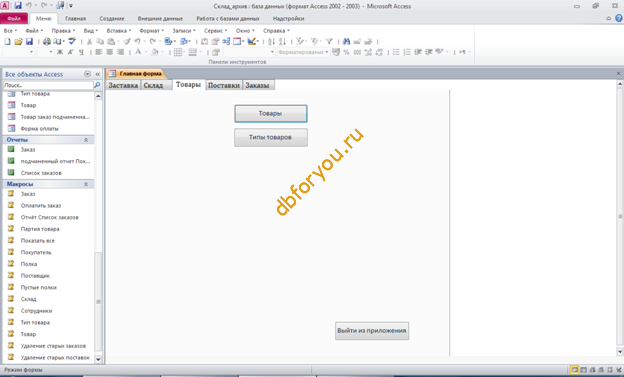Click the numbered list icon

[x=407, y=52]
